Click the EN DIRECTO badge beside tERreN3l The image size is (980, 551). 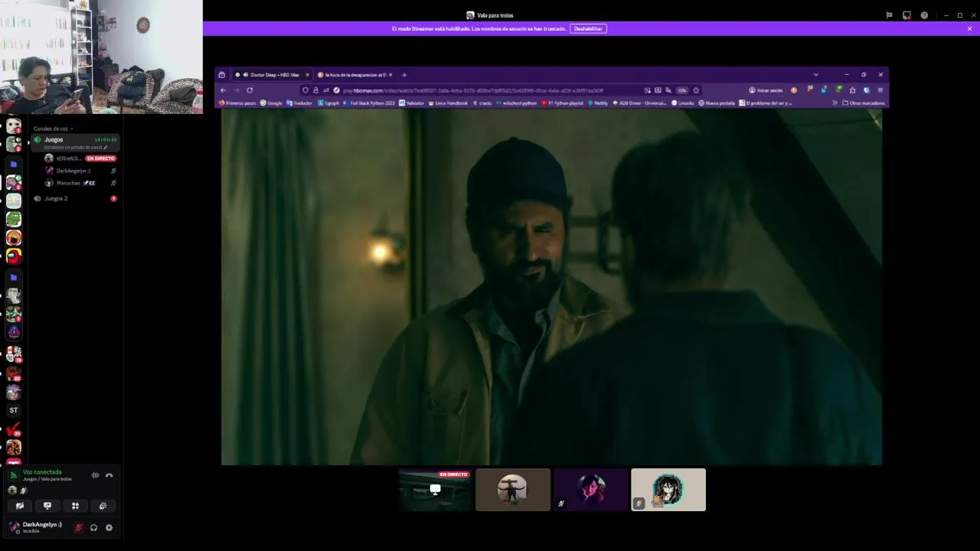100,158
